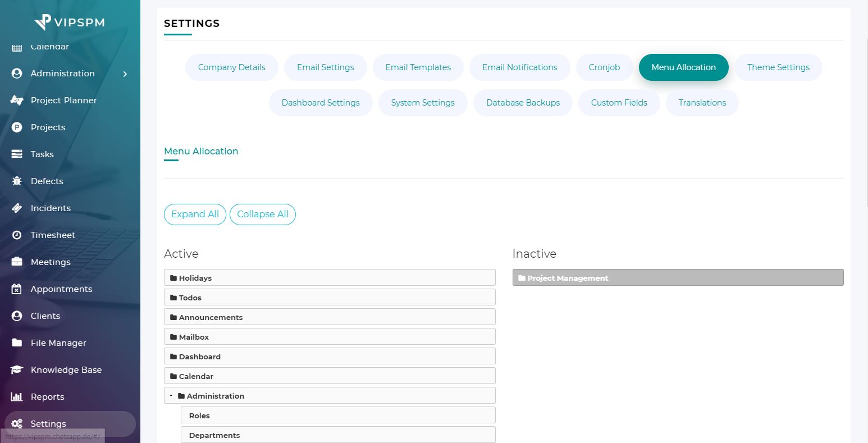Click the Calendar folder icon in Active list
Image resolution: width=868 pixels, height=443 pixels.
(x=173, y=376)
